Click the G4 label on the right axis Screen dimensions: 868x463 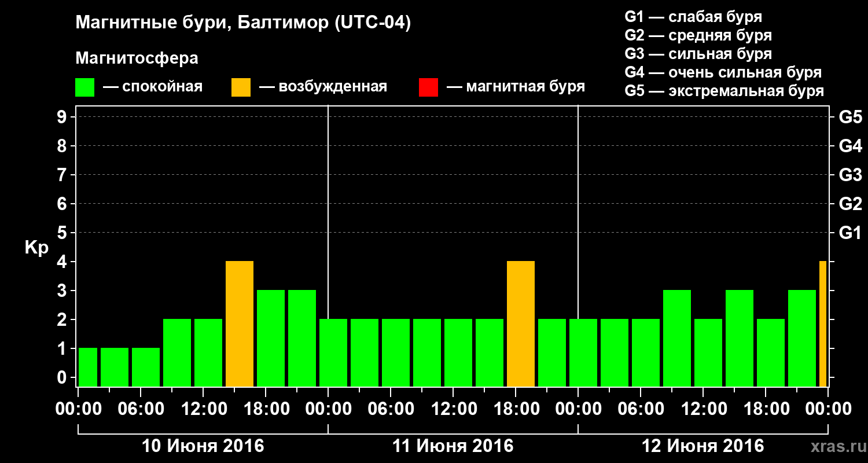point(850,146)
